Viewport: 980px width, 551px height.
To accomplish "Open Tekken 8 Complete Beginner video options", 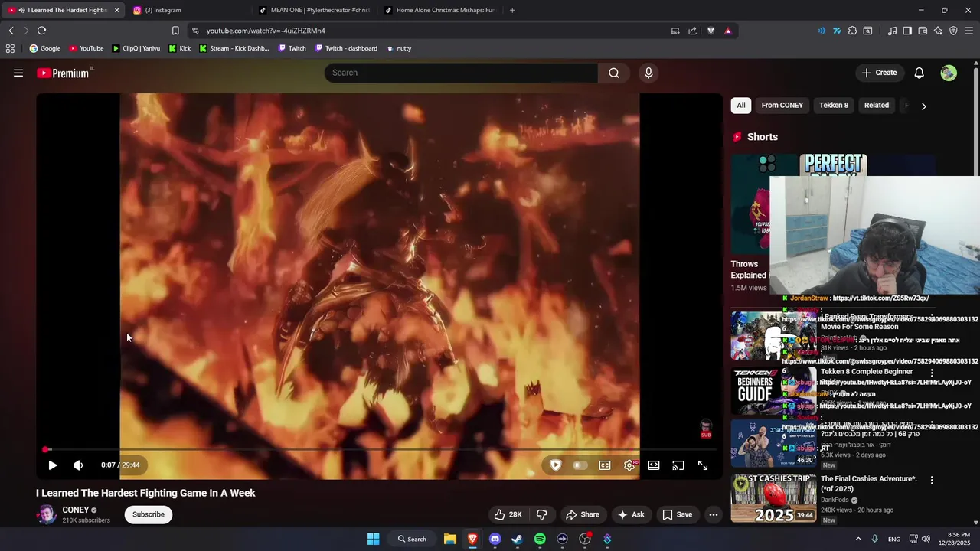I will pos(932,373).
